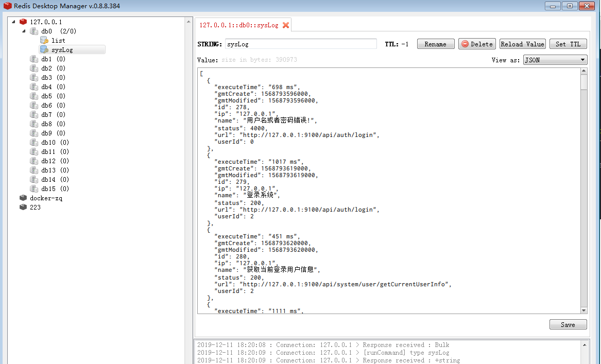Click the db4 database icon
The width and height of the screenshot is (601, 364).
tap(34, 86)
